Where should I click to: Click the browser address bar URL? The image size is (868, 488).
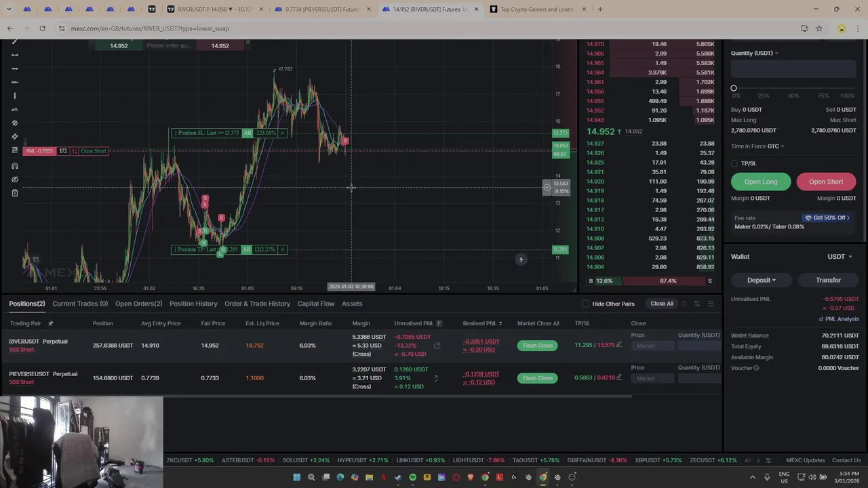click(x=150, y=28)
